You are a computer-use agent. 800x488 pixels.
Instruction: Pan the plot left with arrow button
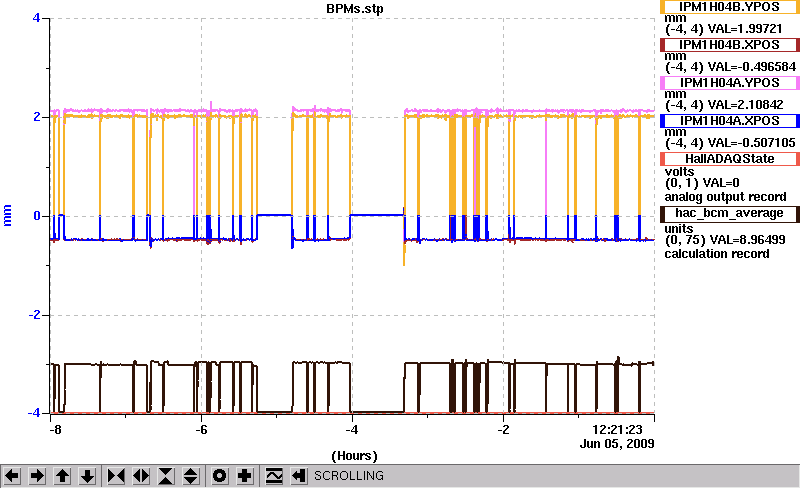(x=12, y=476)
